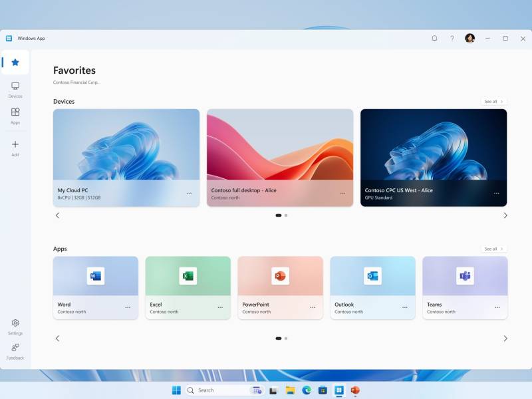Screen dimensions: 532x399
Task: Open Task View on the taskbar
Action: tap(273, 390)
